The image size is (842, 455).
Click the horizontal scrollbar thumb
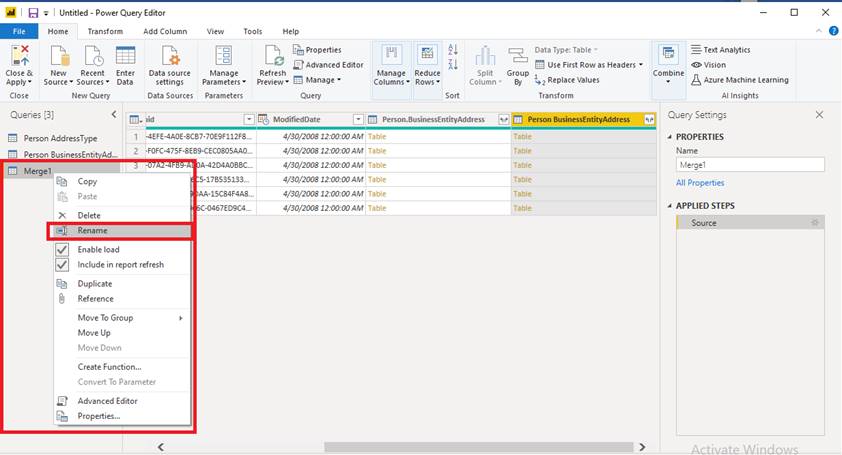[478, 447]
